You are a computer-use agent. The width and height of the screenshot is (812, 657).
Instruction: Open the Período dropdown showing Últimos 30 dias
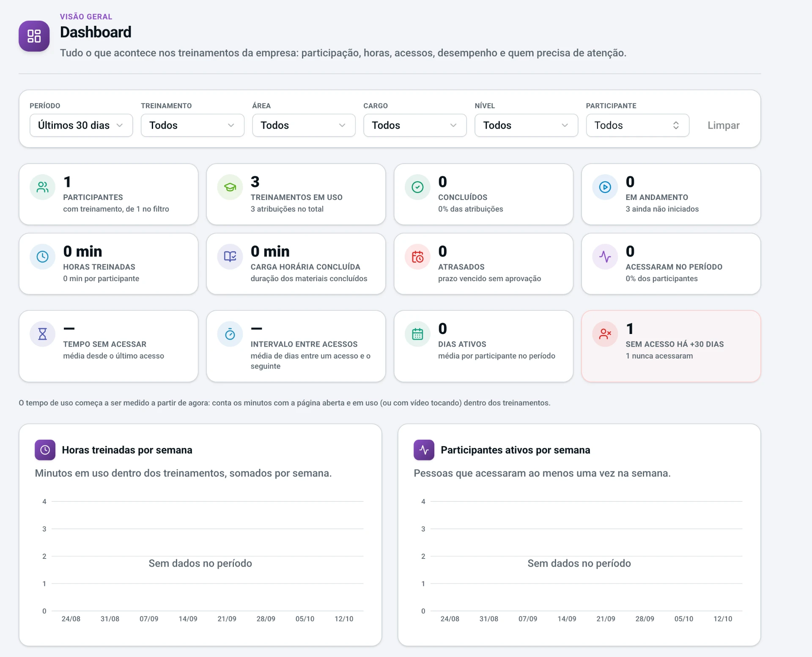click(81, 125)
